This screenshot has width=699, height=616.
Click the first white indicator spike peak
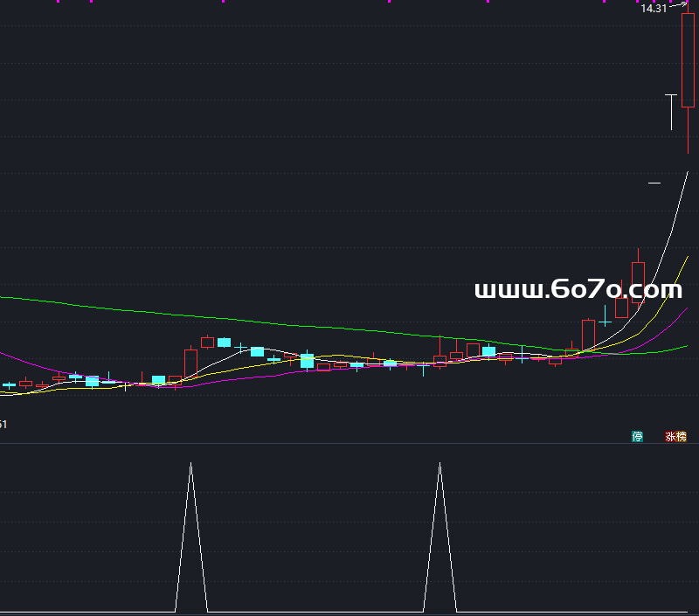[190, 464]
